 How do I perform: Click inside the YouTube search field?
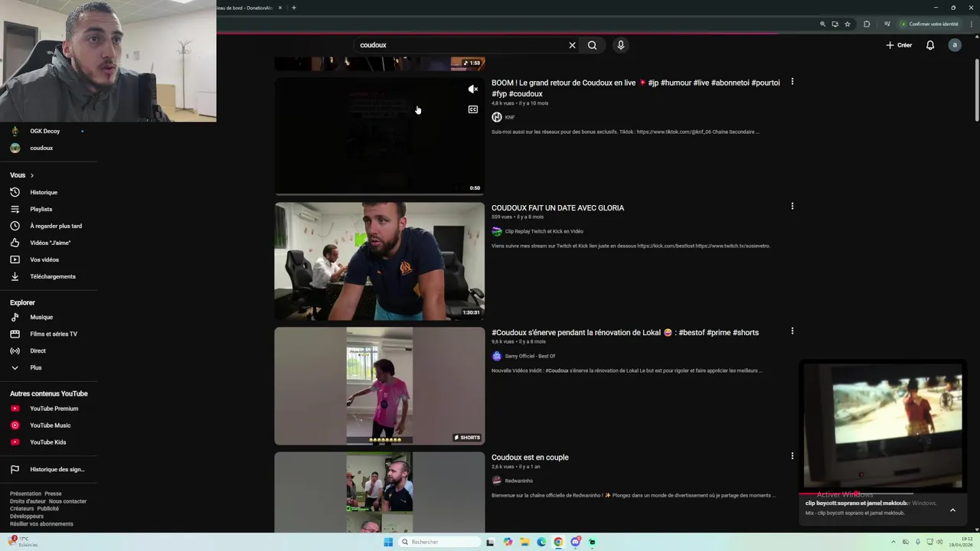459,45
